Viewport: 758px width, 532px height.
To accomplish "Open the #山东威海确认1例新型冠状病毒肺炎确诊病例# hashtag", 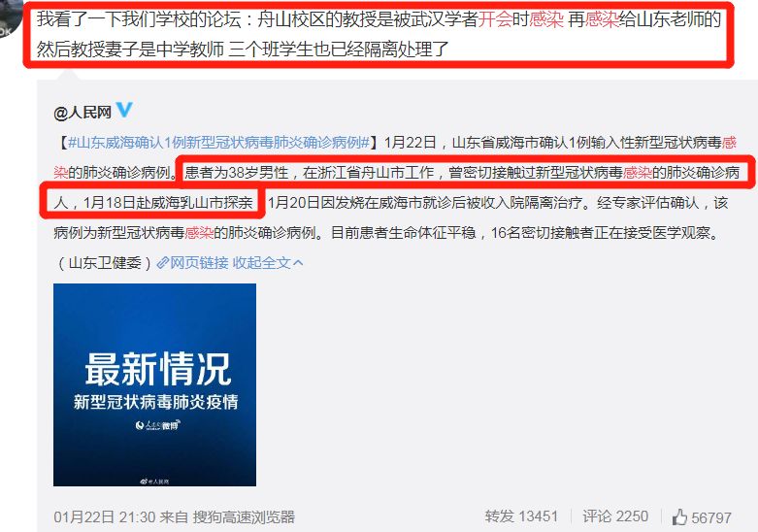I will pyautogui.click(x=218, y=143).
